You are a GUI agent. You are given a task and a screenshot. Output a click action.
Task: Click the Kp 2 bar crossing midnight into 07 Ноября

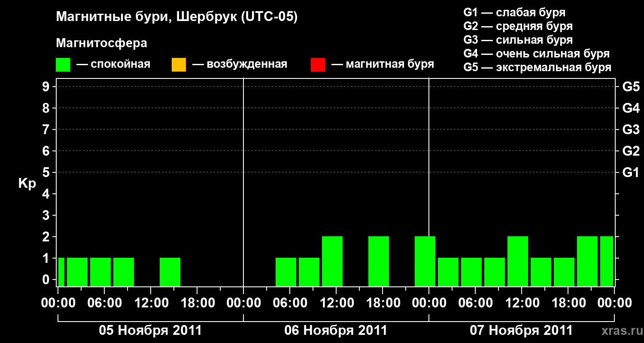[x=425, y=261]
